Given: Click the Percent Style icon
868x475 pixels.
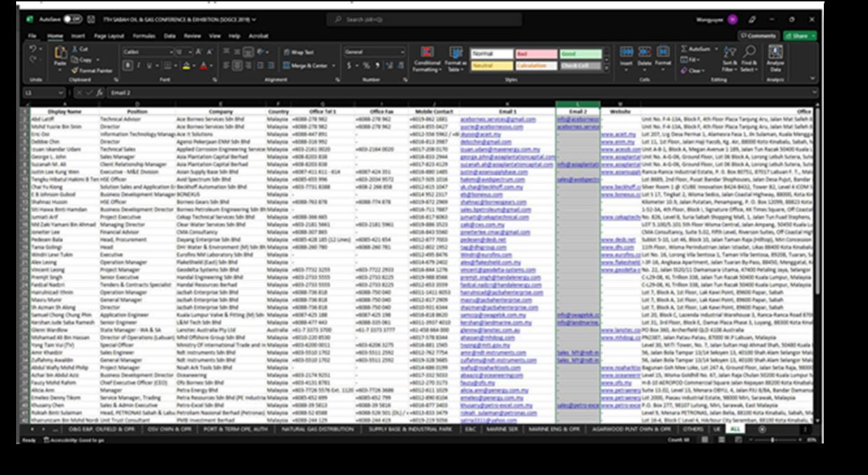Looking at the screenshot, I should coord(367,65).
